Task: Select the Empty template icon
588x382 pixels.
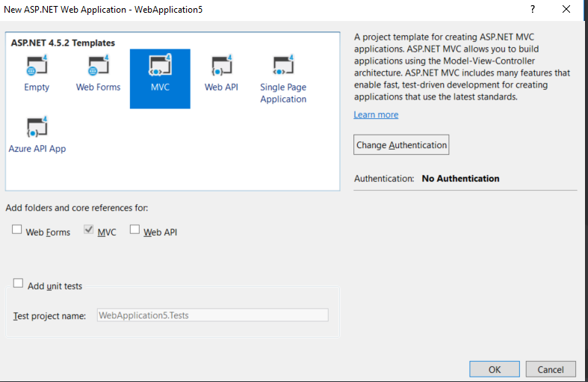Action: (37, 65)
